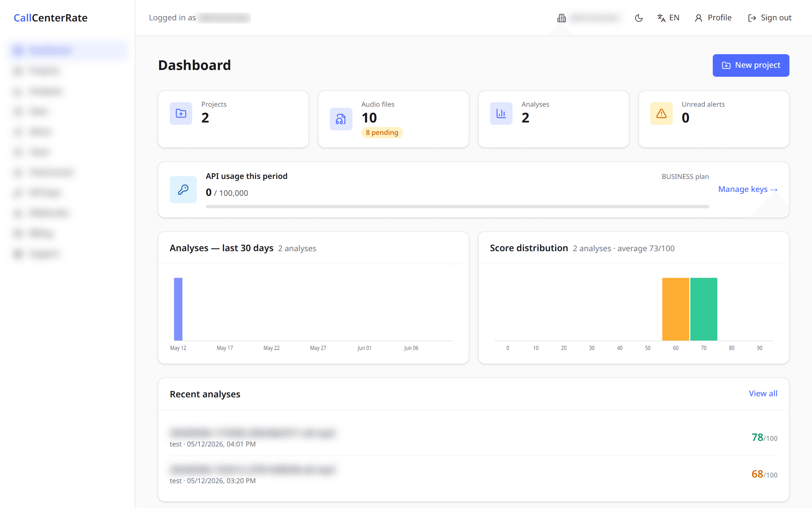Image resolution: width=812 pixels, height=508 pixels.
Task: Create a New project
Action: (x=751, y=65)
